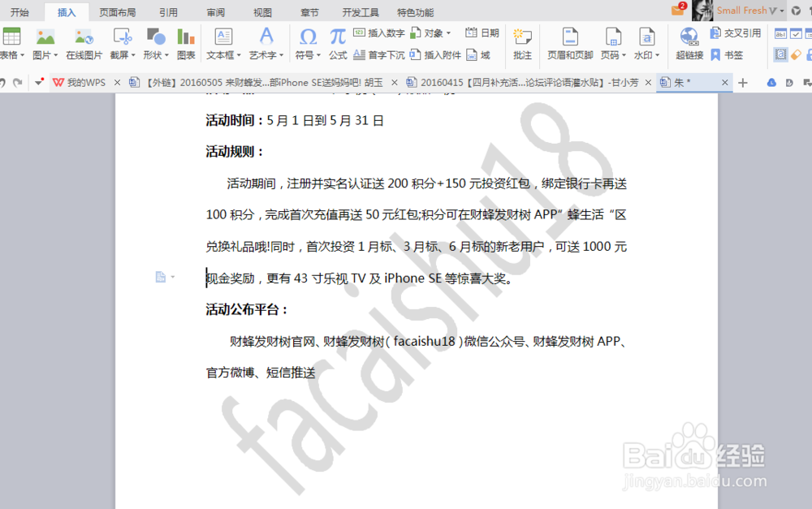Image resolution: width=812 pixels, height=509 pixels.
Task: Close the 【外链】20160505 document tab
Action: (x=395, y=82)
